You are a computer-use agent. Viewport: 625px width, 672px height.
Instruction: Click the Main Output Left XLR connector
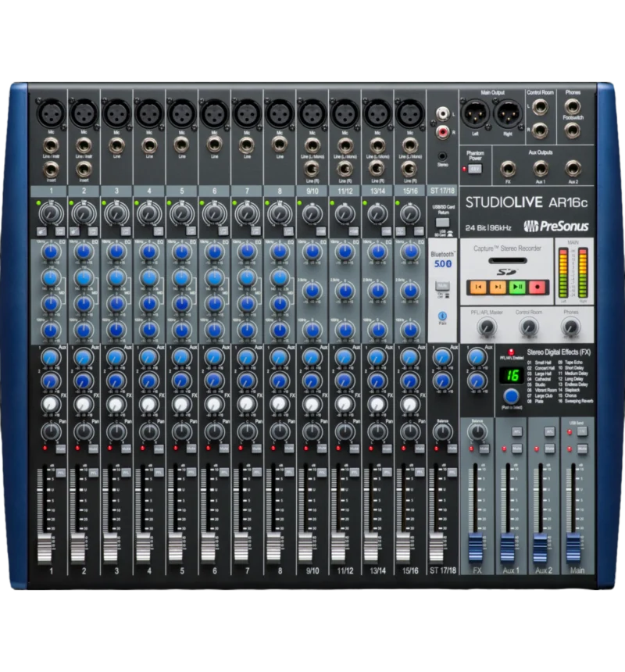(x=475, y=114)
